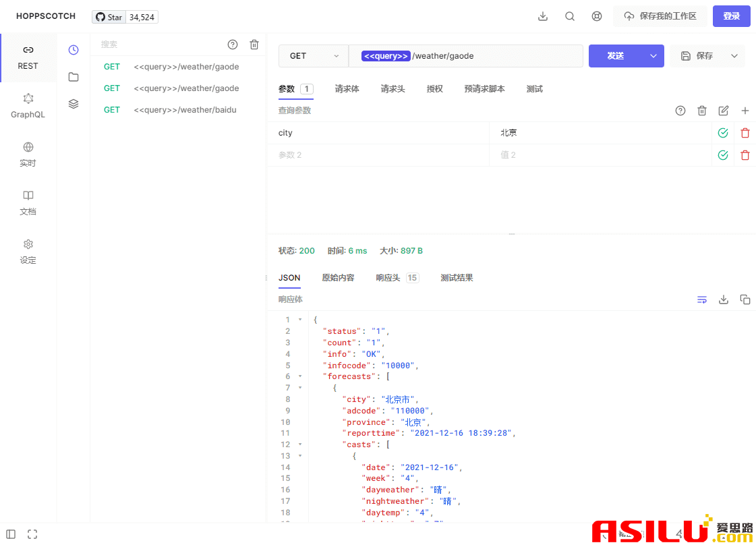This screenshot has height=545, width=756.
Task: Clear all history with trash icon
Action: pos(254,45)
